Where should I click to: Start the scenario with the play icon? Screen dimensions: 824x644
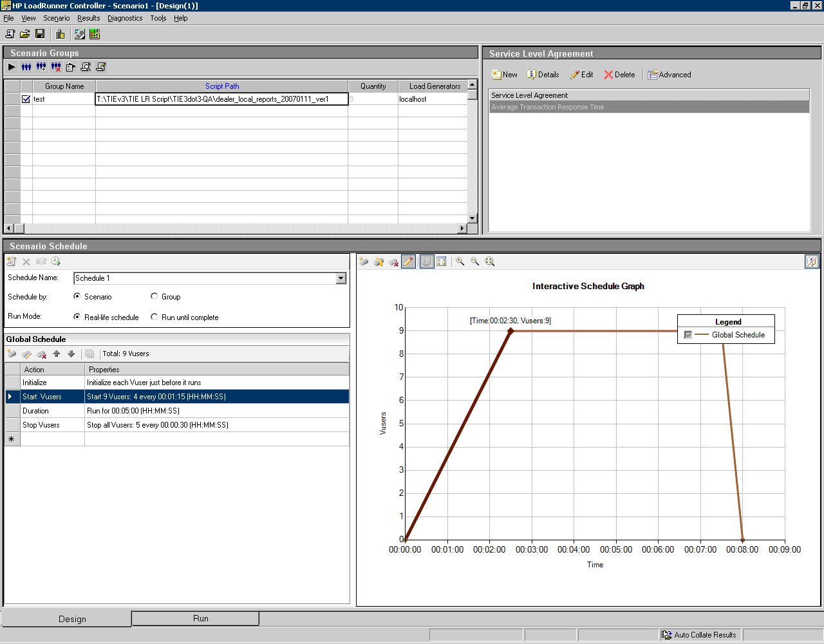coord(12,67)
